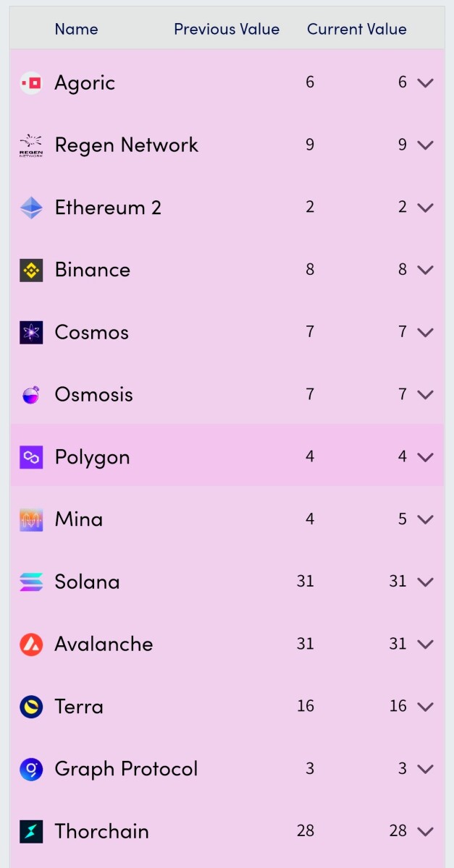Select the Cosmos atom icon
Screen dimensions: 454x868
click(31, 333)
